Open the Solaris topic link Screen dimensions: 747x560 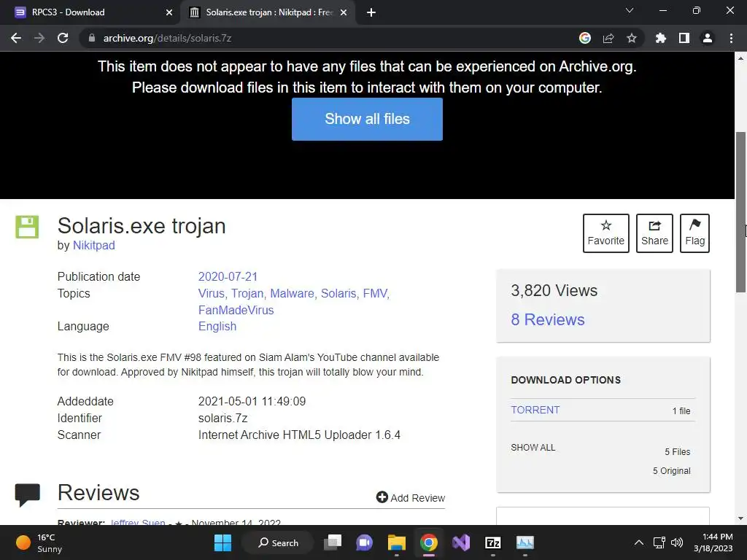[338, 293]
